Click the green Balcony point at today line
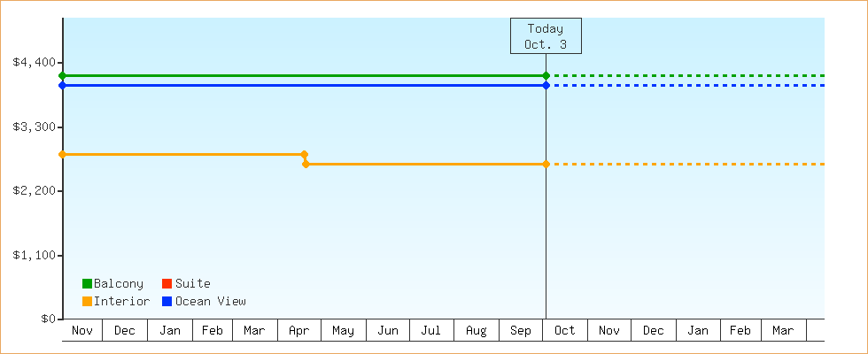The width and height of the screenshot is (868, 354). pyautogui.click(x=546, y=76)
